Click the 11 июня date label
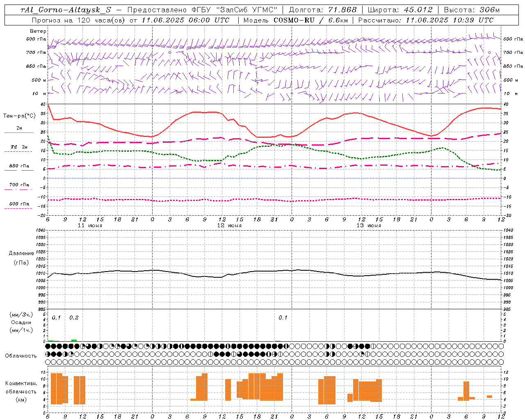The width and height of the screenshot is (525, 420). pyautogui.click(x=90, y=226)
